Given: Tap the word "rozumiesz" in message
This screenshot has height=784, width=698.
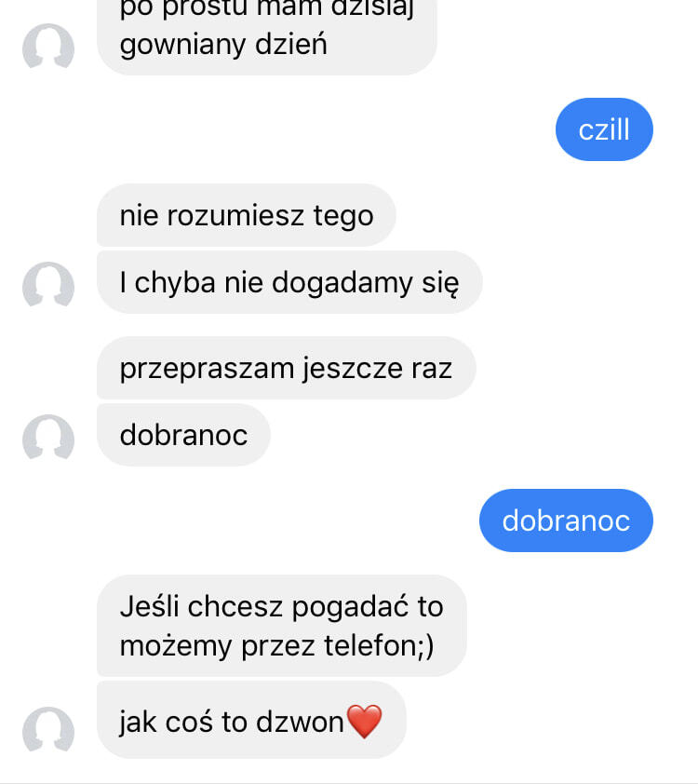Looking at the screenshot, I should (235, 216).
